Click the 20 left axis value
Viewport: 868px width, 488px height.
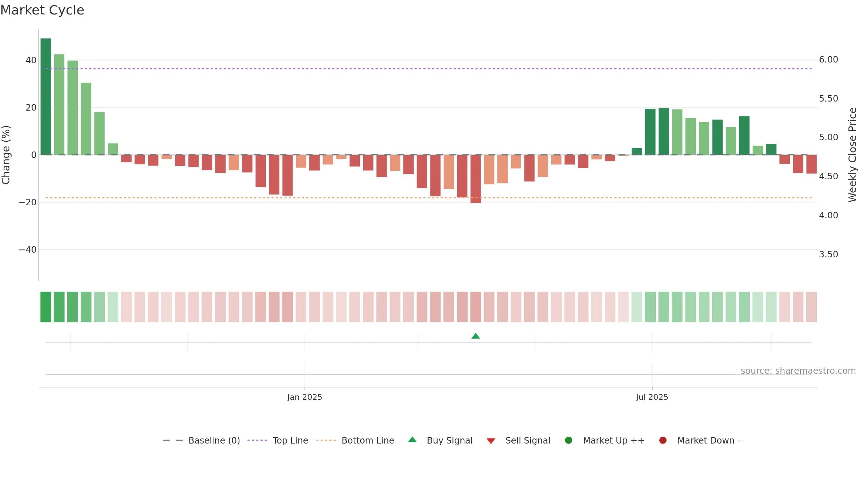31,108
